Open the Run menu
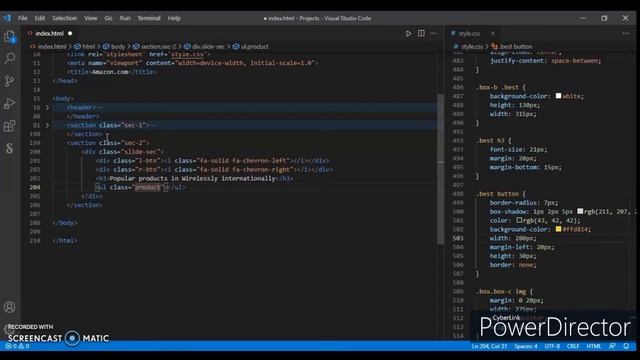640x360 pixels. click(x=125, y=18)
